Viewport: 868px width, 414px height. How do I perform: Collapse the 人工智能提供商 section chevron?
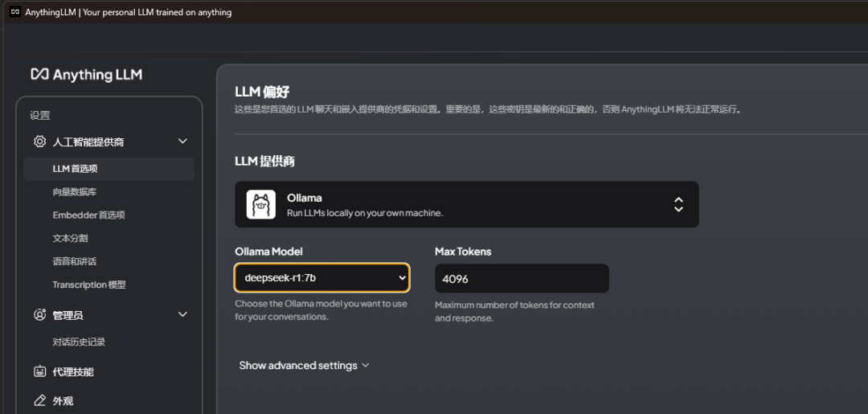pos(182,141)
